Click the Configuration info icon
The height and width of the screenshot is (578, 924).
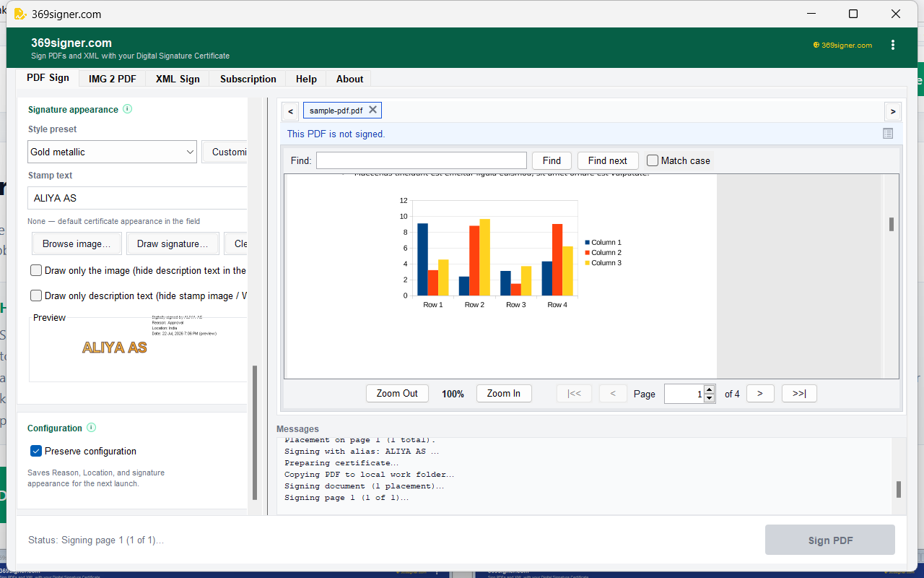coord(91,428)
